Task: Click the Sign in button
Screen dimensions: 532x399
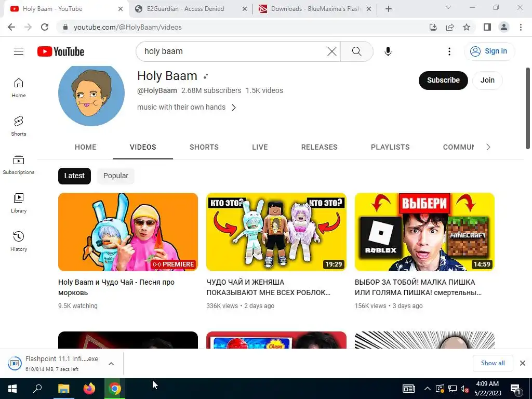Action: 489,51
